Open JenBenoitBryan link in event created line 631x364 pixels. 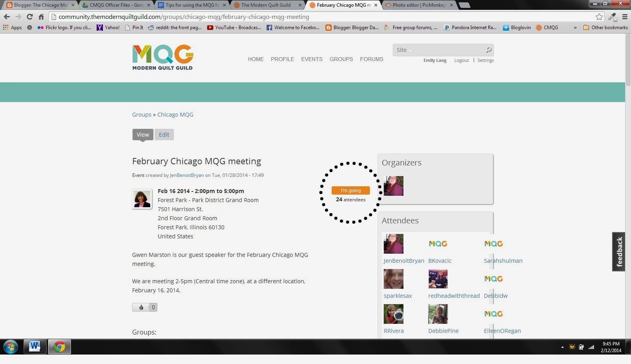click(187, 175)
